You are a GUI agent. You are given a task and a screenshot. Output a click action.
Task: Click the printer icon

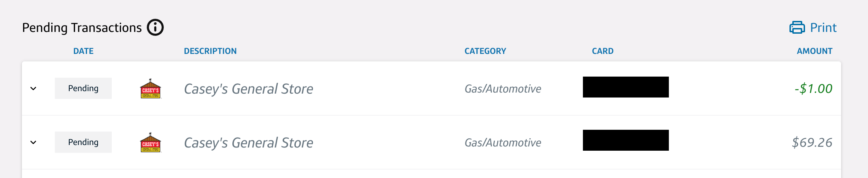click(797, 27)
